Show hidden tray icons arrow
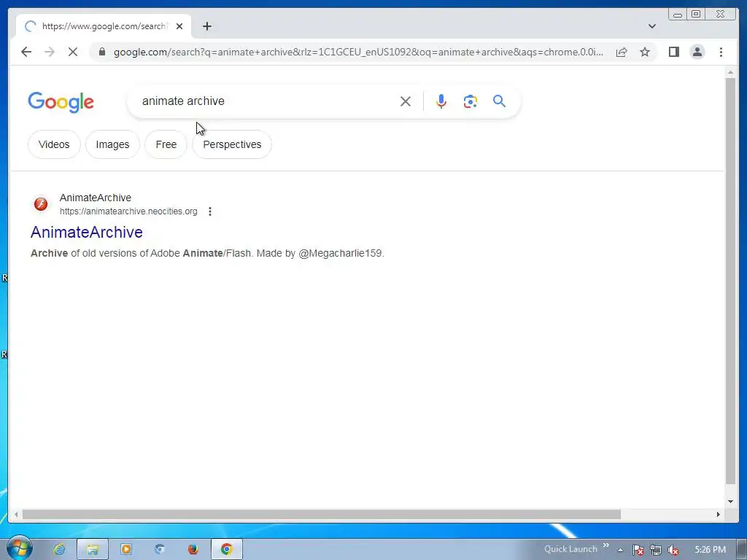747x560 pixels. (x=620, y=550)
